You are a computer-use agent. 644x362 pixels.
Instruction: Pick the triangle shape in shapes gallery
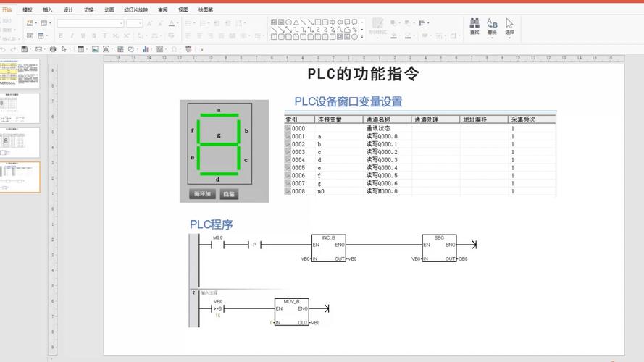click(x=296, y=22)
